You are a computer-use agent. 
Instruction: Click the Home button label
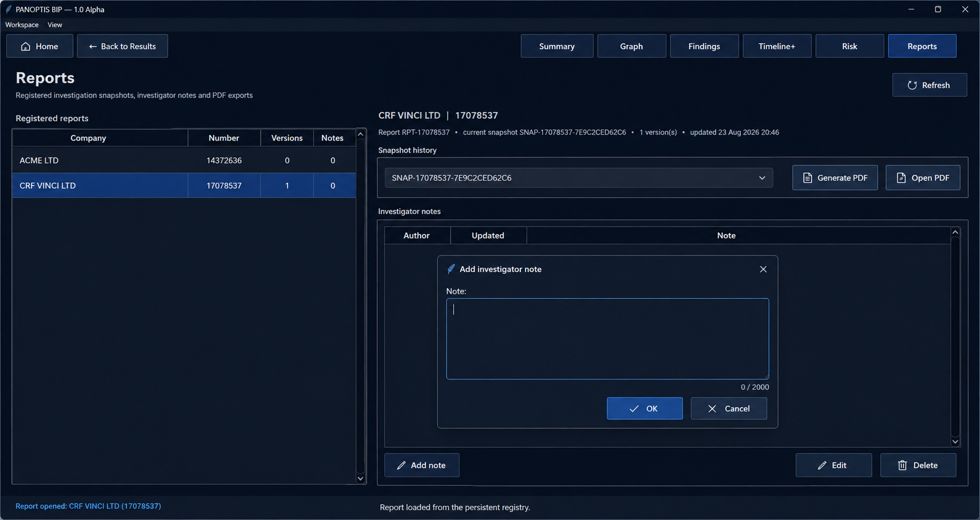(47, 47)
